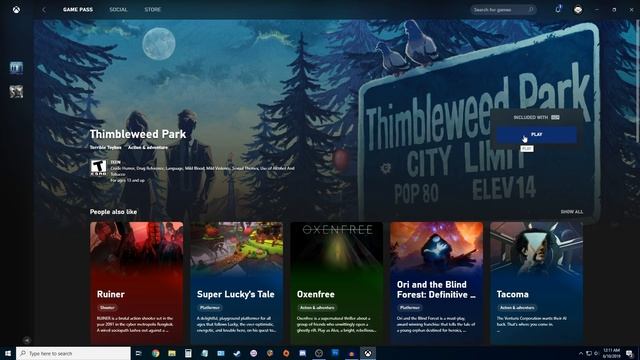Click the Xbox app icon on the taskbar
The image size is (640, 360).
click(368, 353)
